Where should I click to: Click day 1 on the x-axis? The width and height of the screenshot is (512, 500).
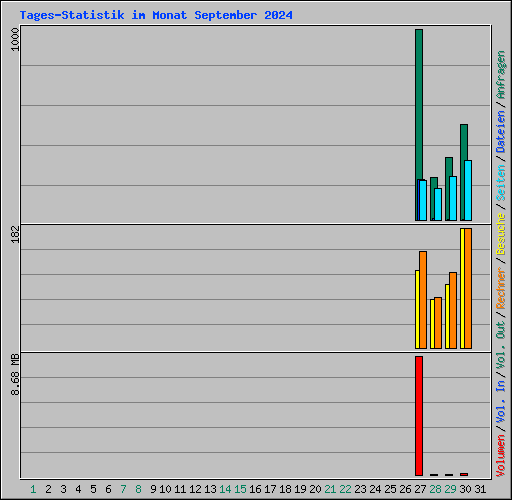[33, 489]
